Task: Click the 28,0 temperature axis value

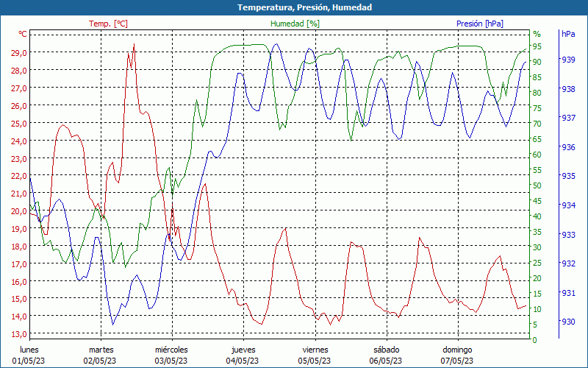Action: [18, 71]
